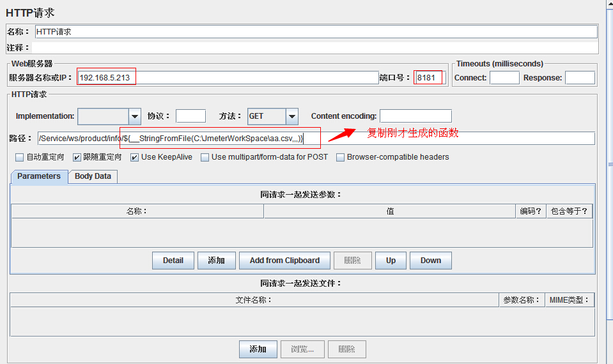Enable Use multipart/form-data for POST
Viewport: 613px width, 364px height.
[x=205, y=157]
